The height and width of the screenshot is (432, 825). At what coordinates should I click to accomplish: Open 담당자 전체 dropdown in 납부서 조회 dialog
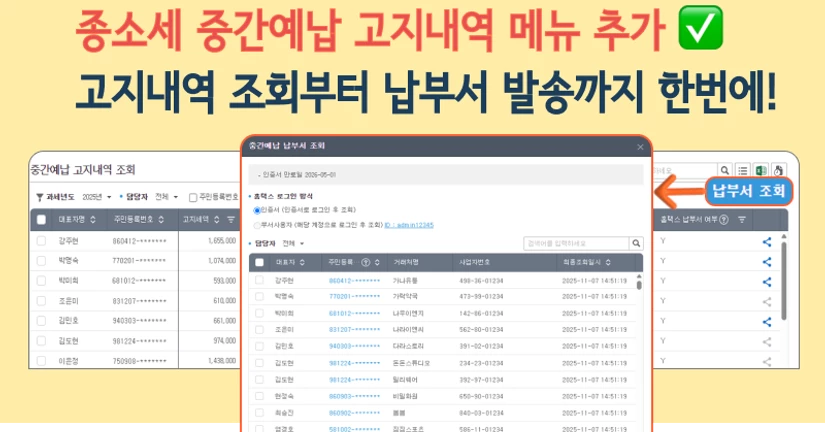[x=294, y=243]
